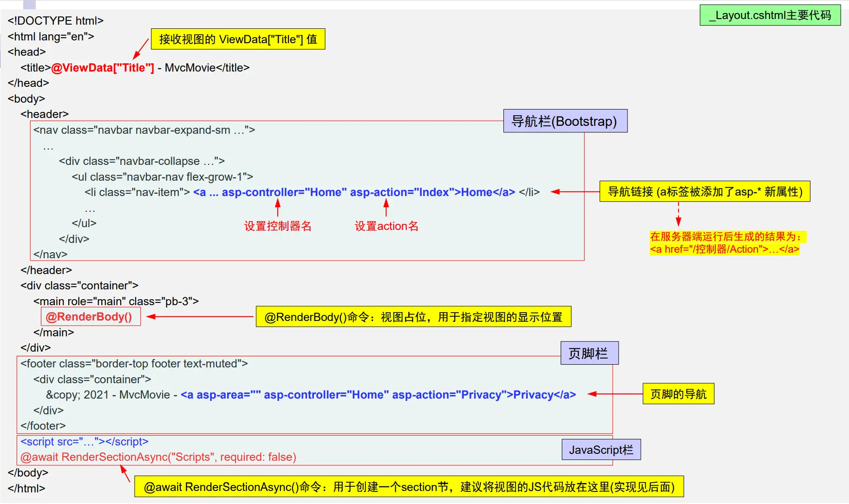The width and height of the screenshot is (849, 504).
Task: Click the div class="container" line below header
Action: [x=79, y=286]
